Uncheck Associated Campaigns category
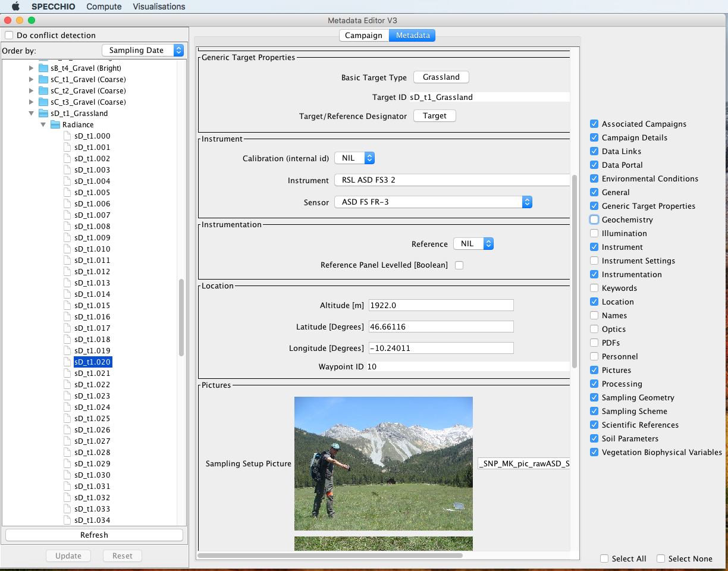Screen dimensions: 728x571 pos(594,124)
